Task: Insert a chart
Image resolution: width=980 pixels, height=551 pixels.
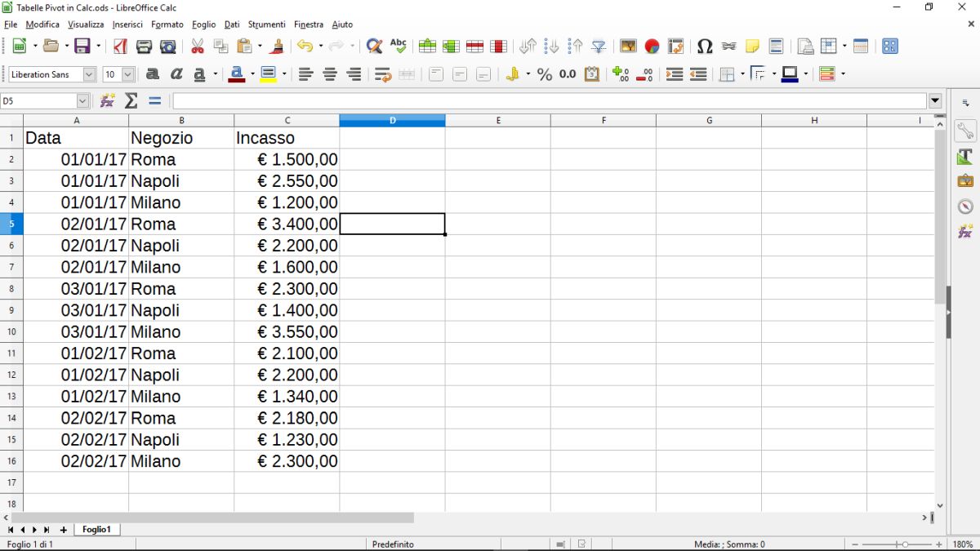Action: point(652,47)
